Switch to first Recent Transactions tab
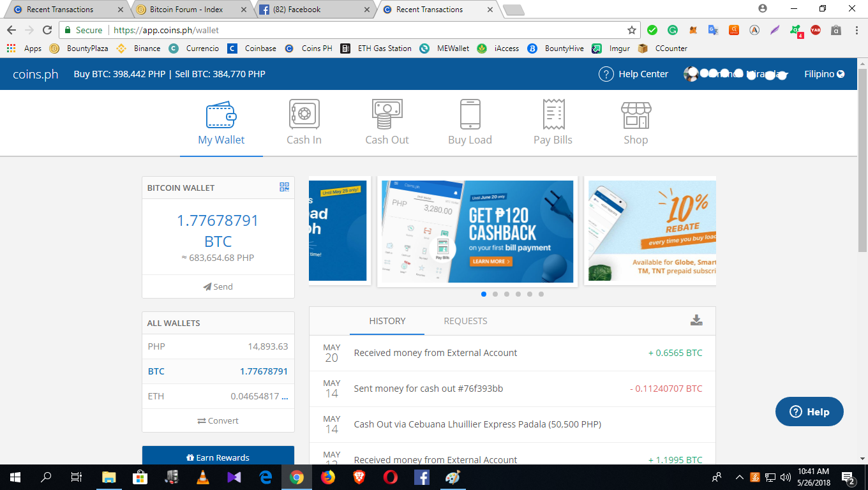 (x=69, y=10)
